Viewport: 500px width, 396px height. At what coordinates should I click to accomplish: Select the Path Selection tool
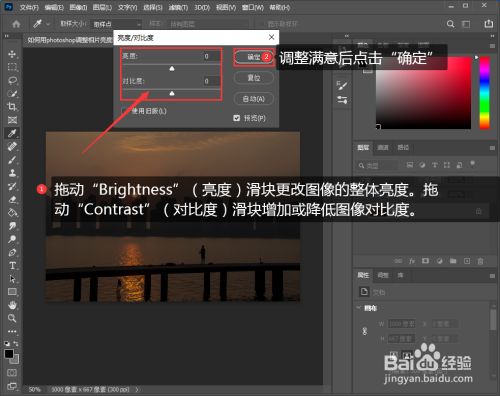tap(12, 278)
